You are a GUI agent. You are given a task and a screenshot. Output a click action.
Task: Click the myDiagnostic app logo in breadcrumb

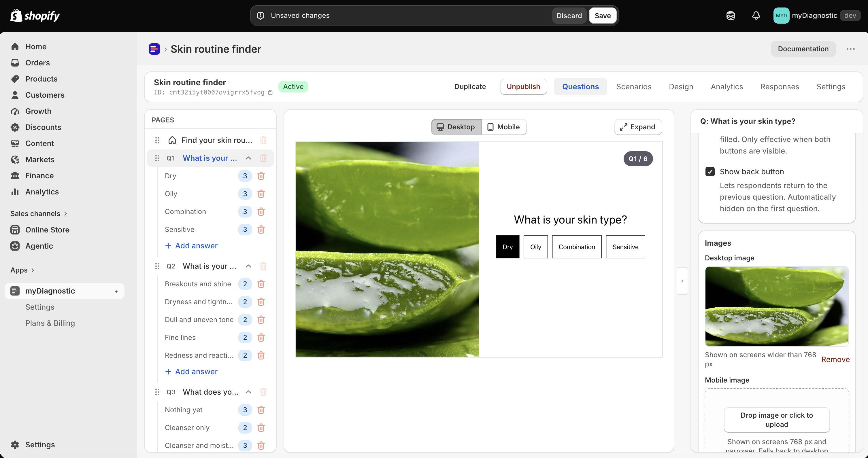(154, 49)
